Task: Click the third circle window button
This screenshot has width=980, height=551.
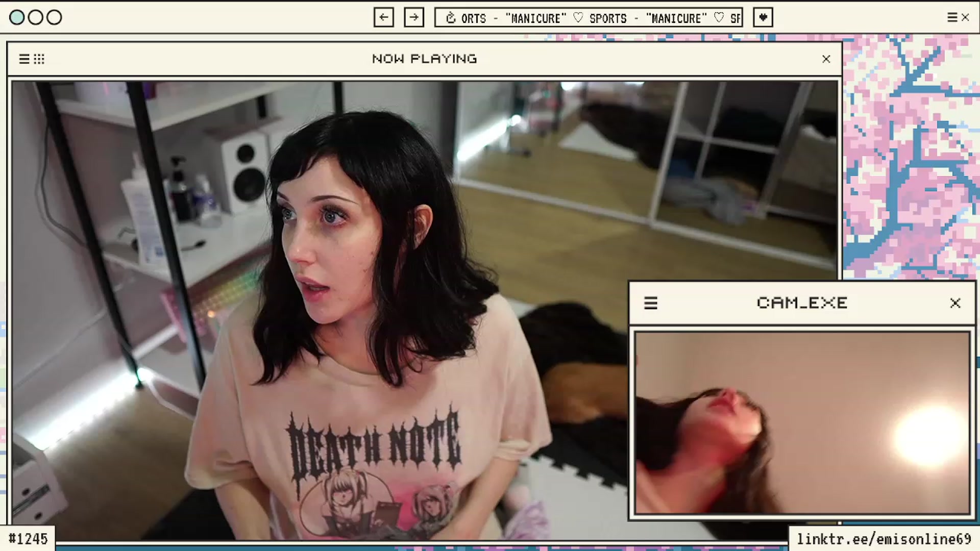Action: (x=54, y=17)
